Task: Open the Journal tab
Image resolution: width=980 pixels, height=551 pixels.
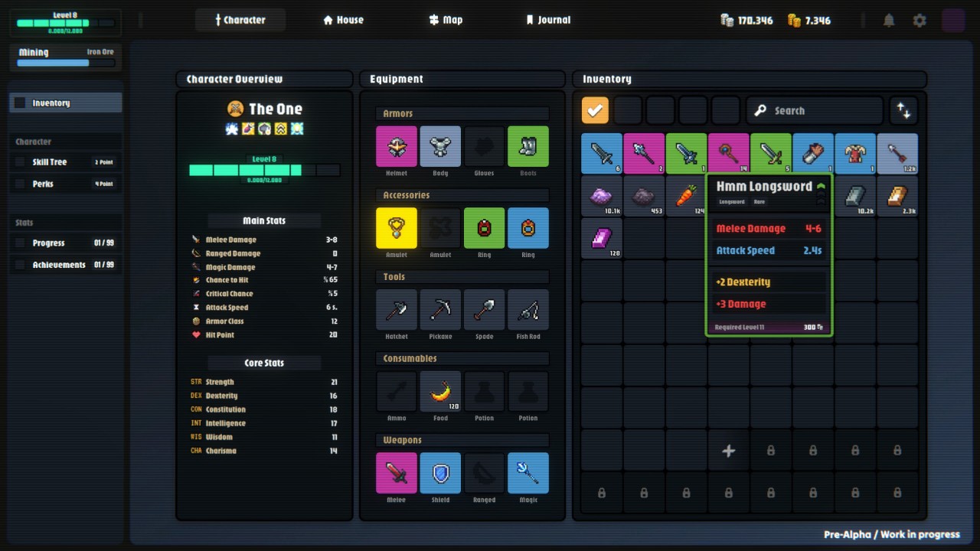Action: (x=547, y=20)
